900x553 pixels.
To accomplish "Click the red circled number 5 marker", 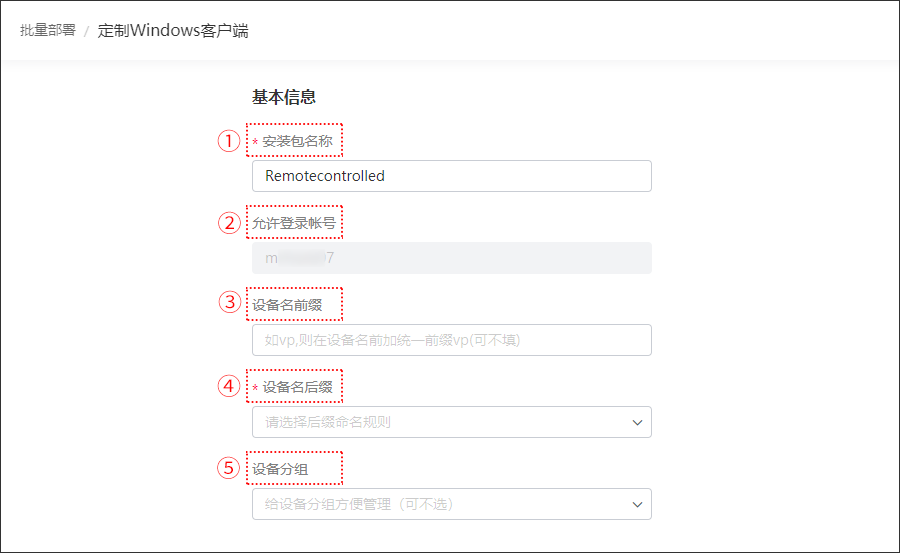I will 228,468.
